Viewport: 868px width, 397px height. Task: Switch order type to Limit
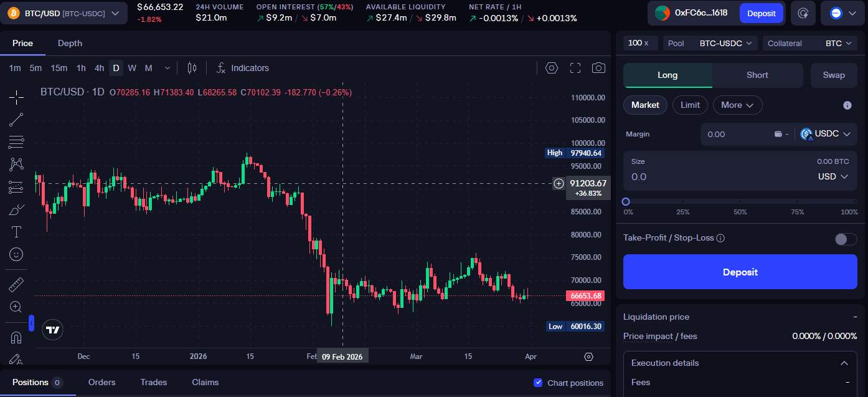point(690,105)
